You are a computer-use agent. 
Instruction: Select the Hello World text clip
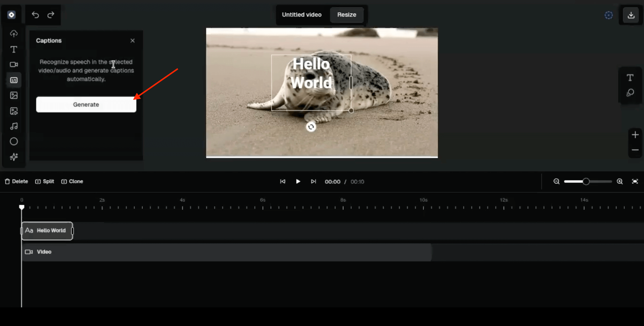point(47,230)
